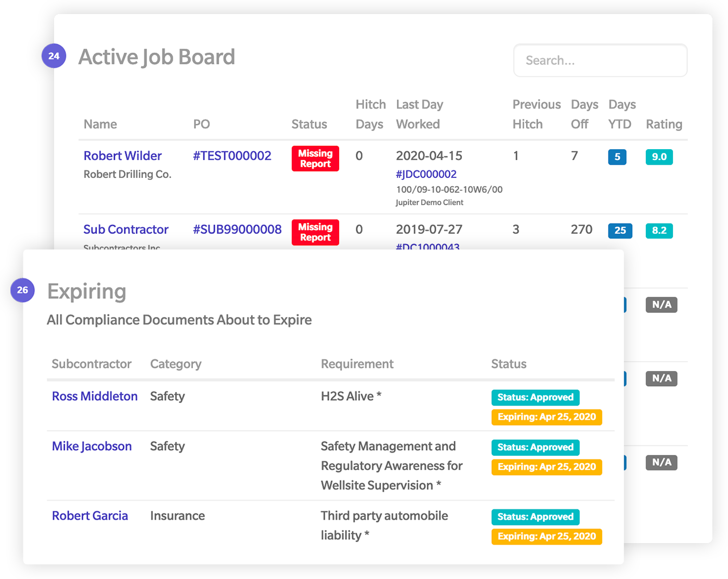Click the purple 26 count badge
728x579 pixels.
22,290
